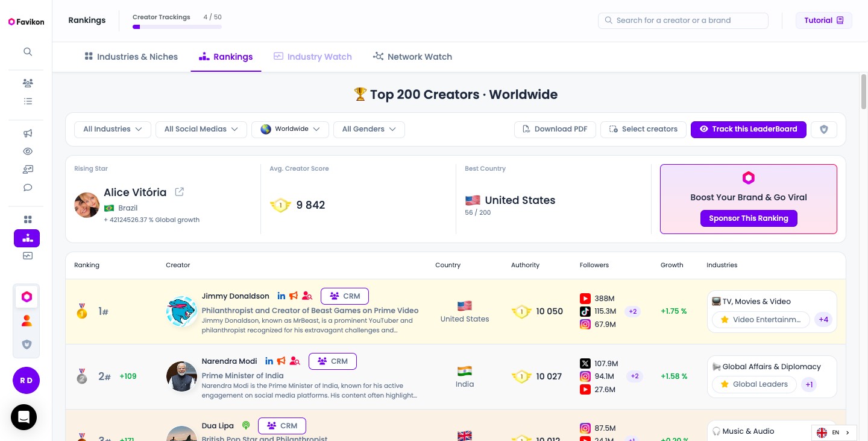This screenshot has height=441, width=868.
Task: Click the search creator or brand field
Action: coord(683,21)
